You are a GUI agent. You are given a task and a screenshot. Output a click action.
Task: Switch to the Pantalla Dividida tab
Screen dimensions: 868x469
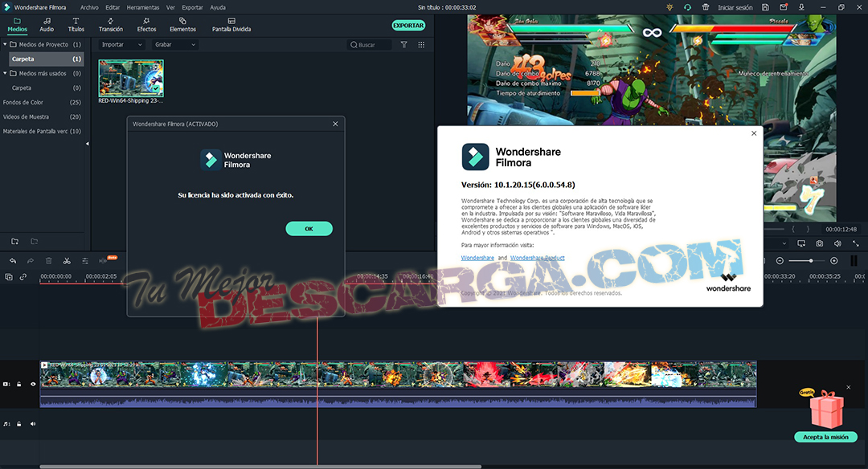coord(231,25)
